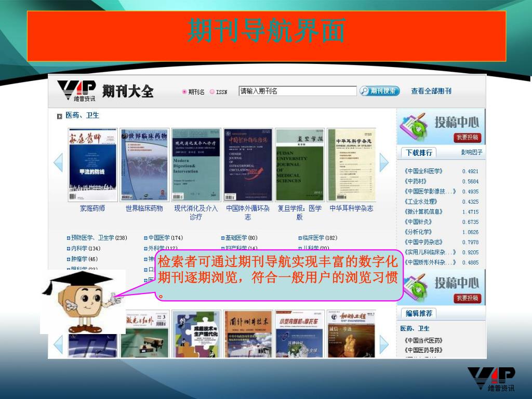Open the 激光与红外 journal cover
Image resolution: width=532 pixels, height=399 pixels.
144,334
